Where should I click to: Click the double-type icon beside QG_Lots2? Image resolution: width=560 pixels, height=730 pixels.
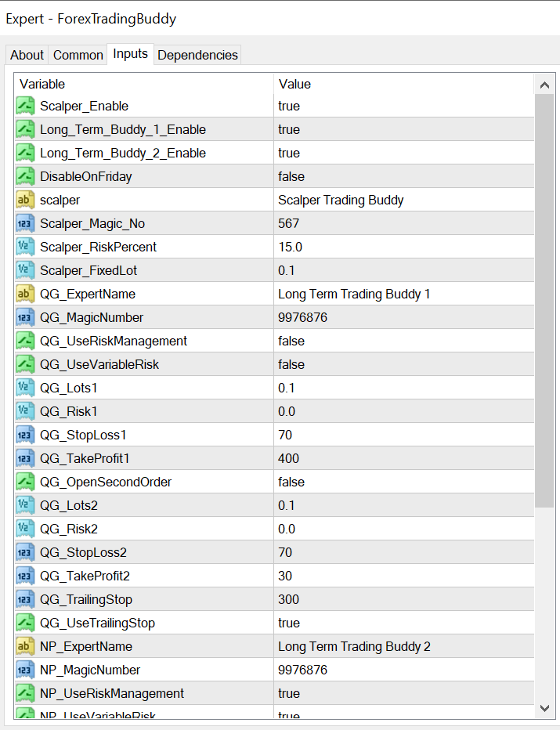click(x=25, y=505)
